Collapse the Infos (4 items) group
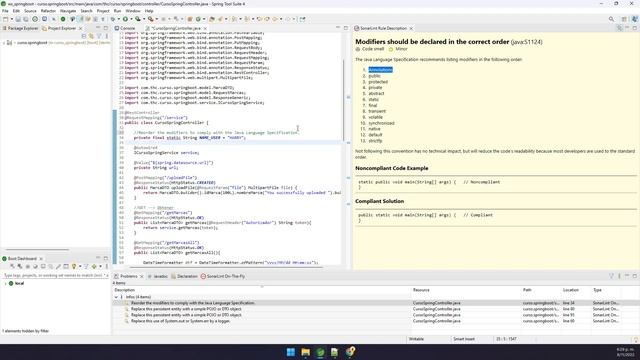Image resolution: width=640 pixels, height=360 pixels. tap(116, 297)
